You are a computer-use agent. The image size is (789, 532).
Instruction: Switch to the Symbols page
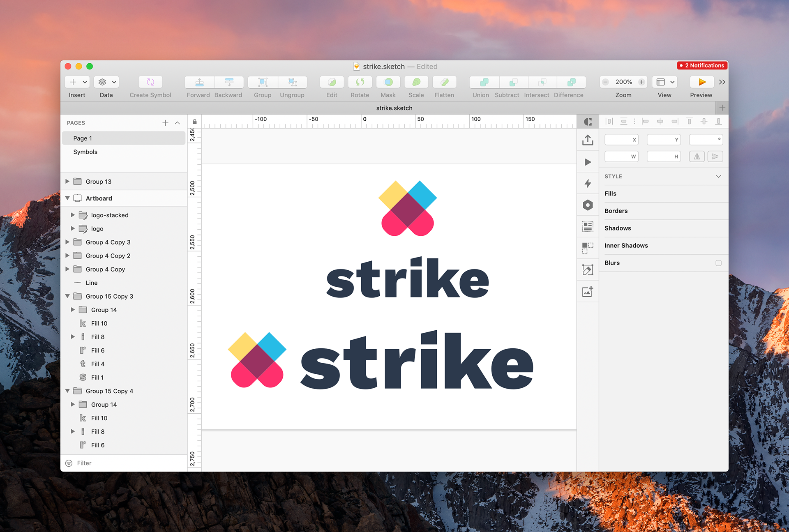pos(85,152)
